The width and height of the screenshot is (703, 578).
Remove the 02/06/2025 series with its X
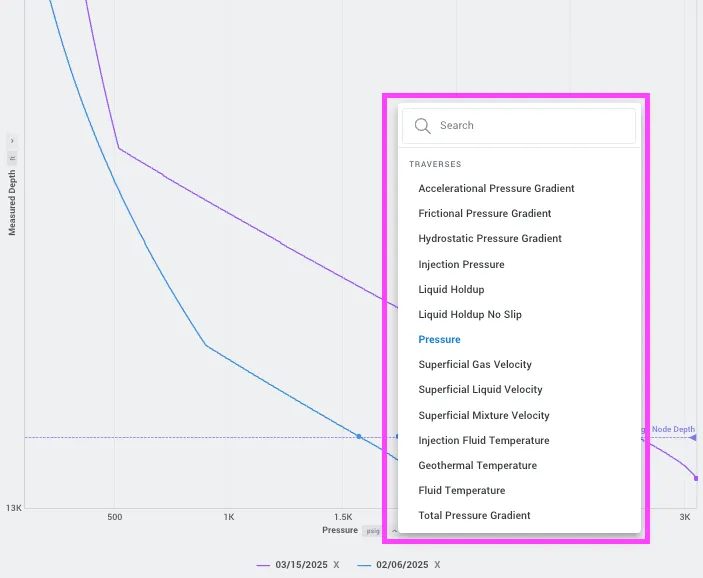coord(437,565)
